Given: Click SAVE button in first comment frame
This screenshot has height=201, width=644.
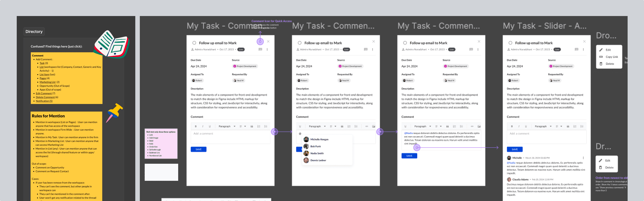Looking at the screenshot, I should pyautogui.click(x=199, y=149).
